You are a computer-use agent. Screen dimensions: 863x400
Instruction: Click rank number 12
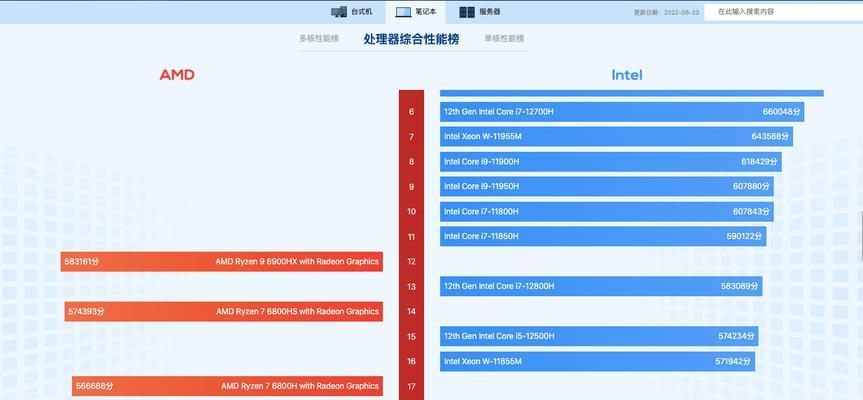coord(411,261)
